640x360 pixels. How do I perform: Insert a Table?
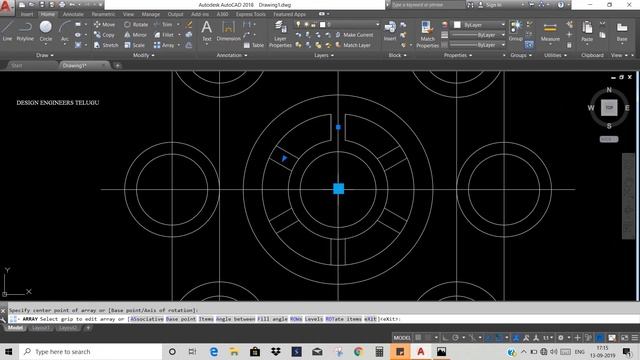tap(253, 45)
